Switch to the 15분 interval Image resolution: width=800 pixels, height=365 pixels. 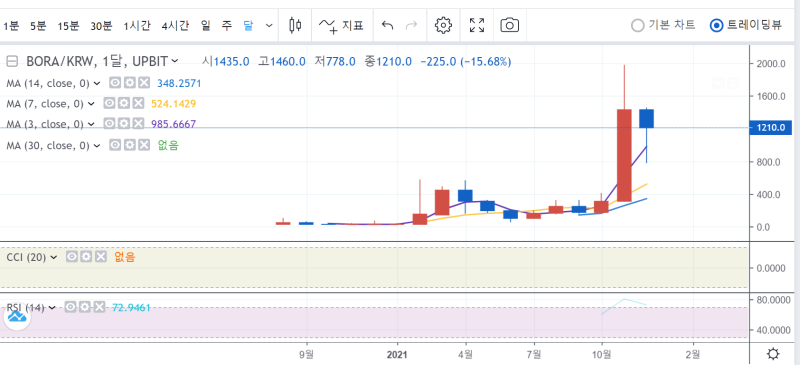[x=68, y=26]
